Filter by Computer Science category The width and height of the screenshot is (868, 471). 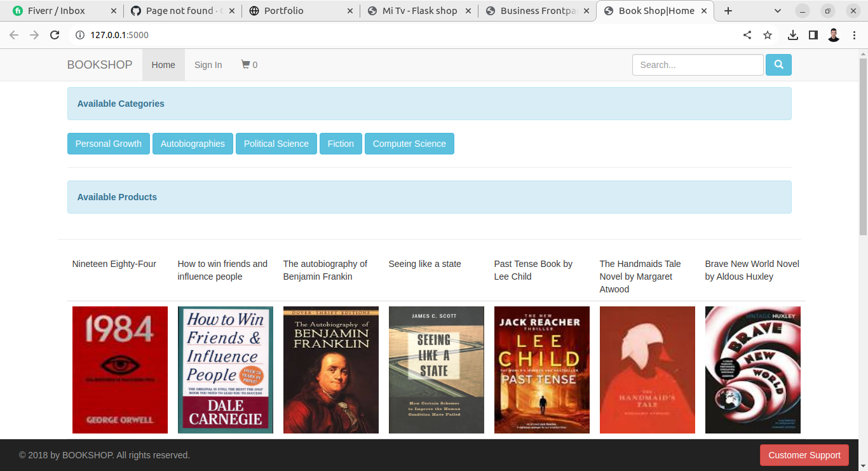tap(409, 144)
